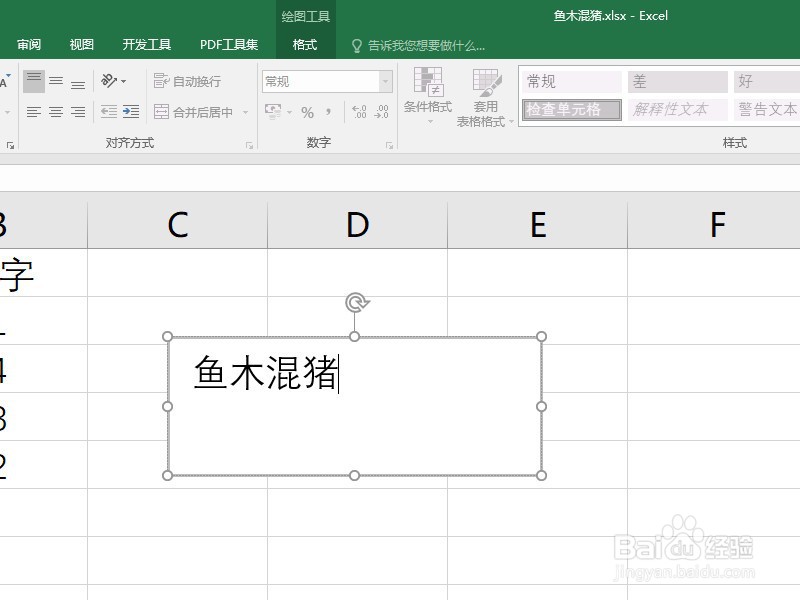The height and width of the screenshot is (600, 800).
Task: Open the PDF工具集 tab
Action: [x=229, y=45]
